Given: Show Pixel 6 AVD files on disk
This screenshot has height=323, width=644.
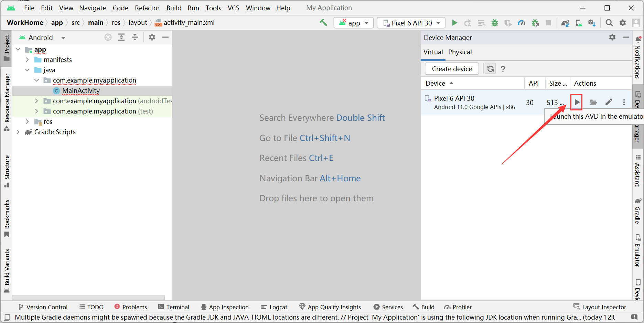Looking at the screenshot, I should point(593,102).
